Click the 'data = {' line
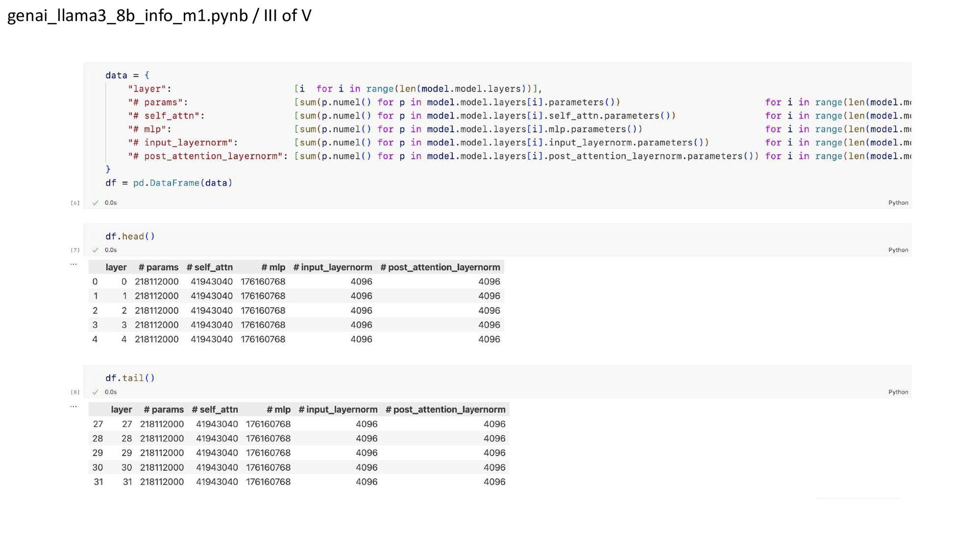This screenshot has height=551, width=980. coord(127,76)
